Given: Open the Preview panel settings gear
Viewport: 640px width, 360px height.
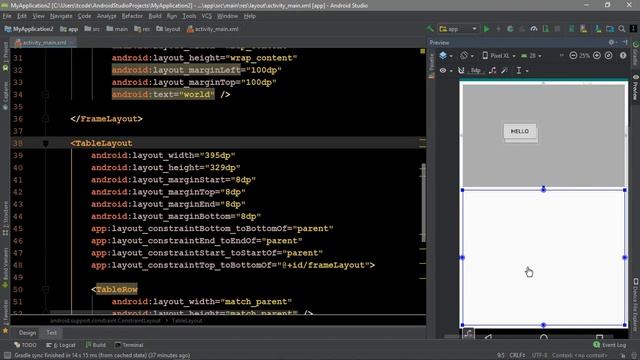Looking at the screenshot, I should 611,42.
